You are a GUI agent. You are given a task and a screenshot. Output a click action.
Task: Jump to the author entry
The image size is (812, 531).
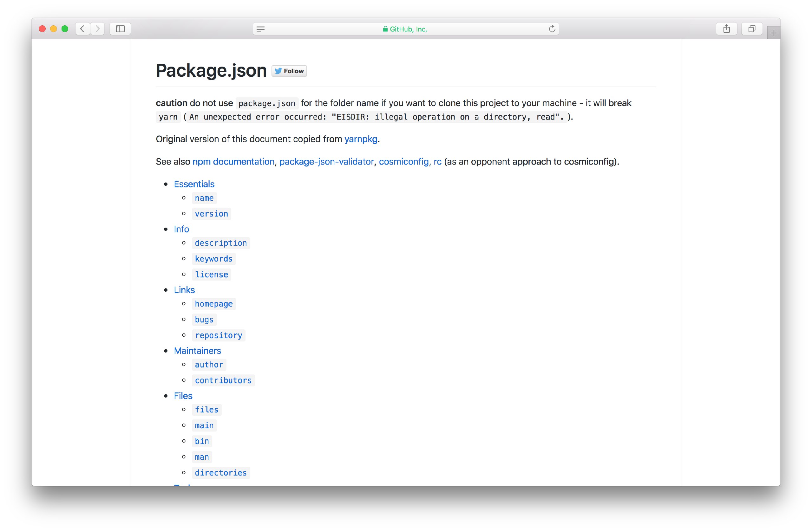tap(209, 365)
